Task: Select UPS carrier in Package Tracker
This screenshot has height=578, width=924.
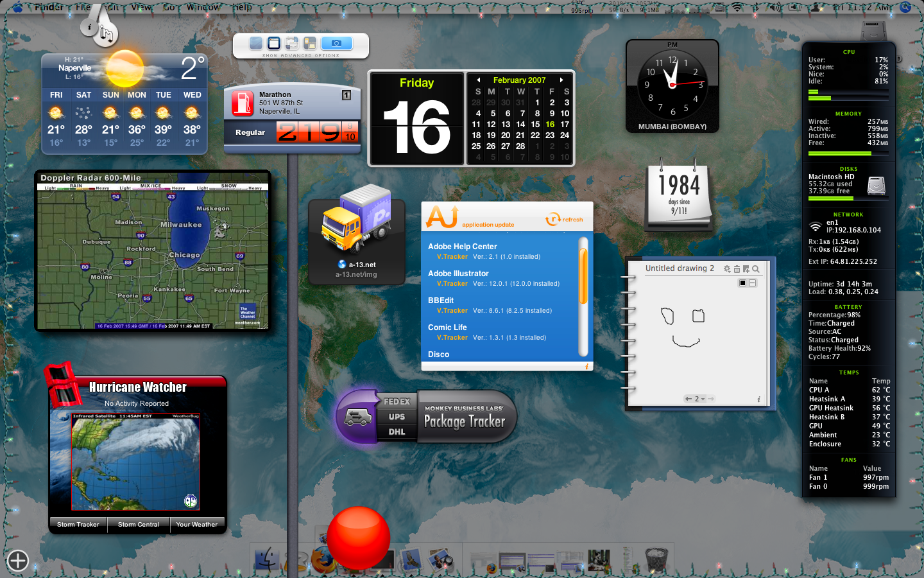Action: 397,417
